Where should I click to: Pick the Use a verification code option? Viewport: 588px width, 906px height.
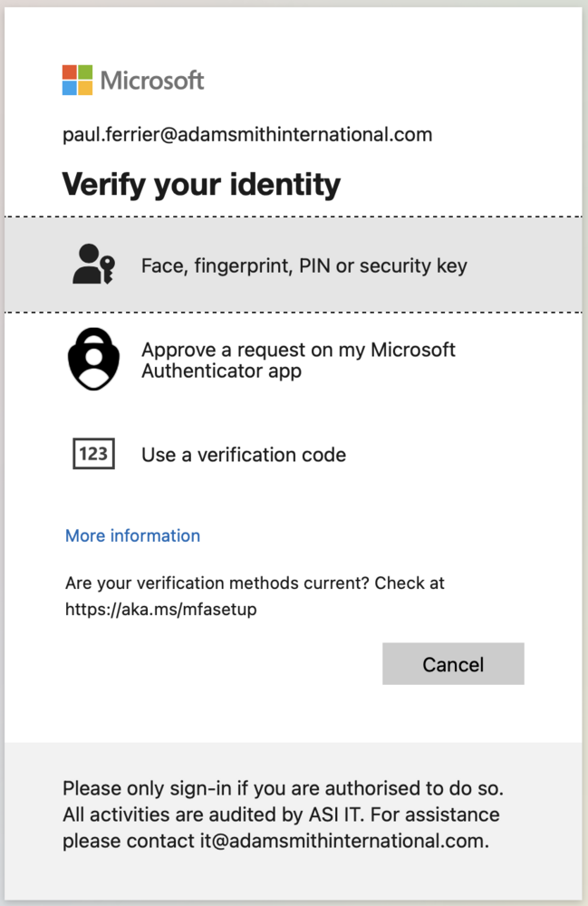coord(244,455)
